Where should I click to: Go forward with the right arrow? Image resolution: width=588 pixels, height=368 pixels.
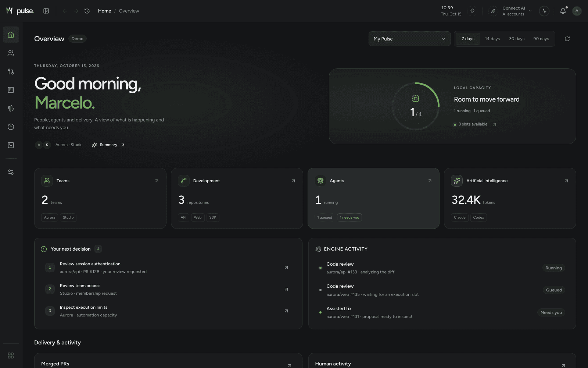click(x=76, y=11)
